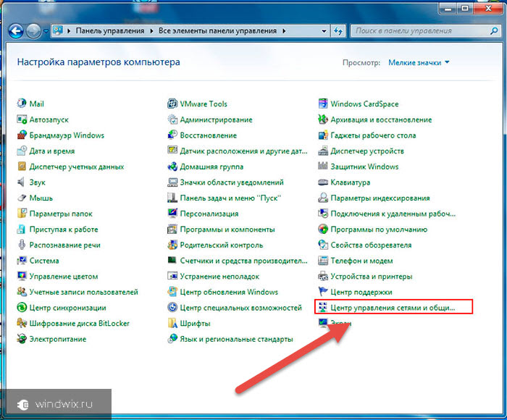Open Панель задач и меню Пуск link
This screenshot has width=507, height=420.
(x=230, y=198)
